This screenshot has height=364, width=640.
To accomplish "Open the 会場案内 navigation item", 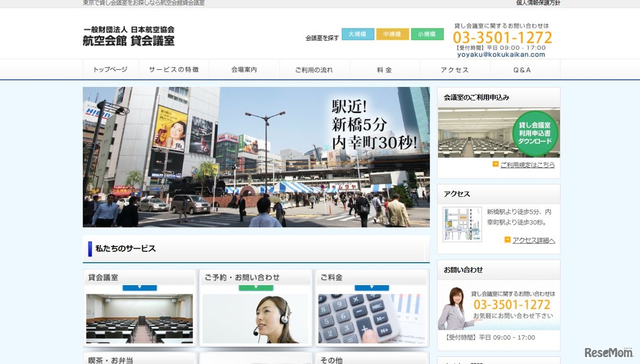I will (x=244, y=70).
